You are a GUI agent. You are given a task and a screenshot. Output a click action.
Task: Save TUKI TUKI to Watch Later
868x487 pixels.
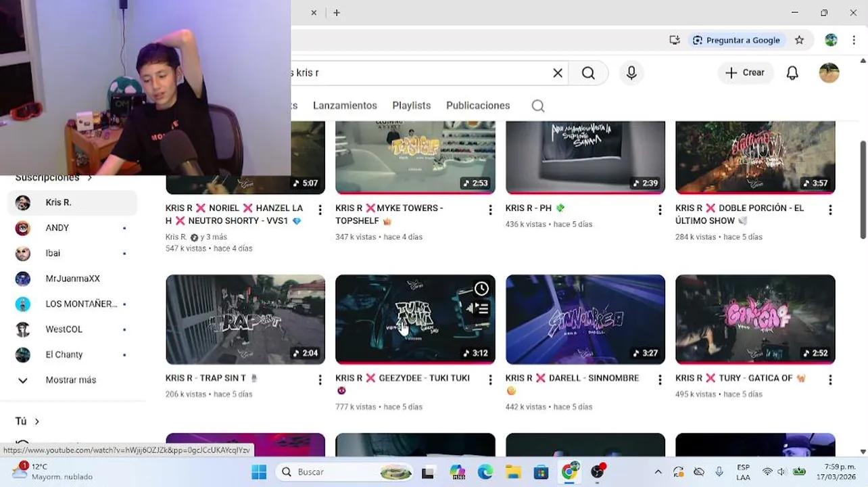pyautogui.click(x=481, y=289)
